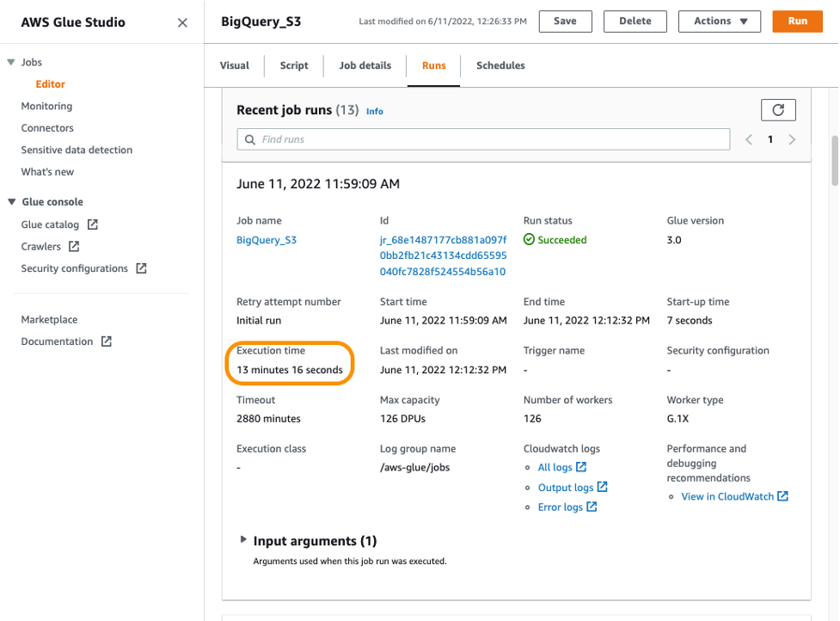Collapse the Jobs section in sidebar
The width and height of the screenshot is (840, 621).
tap(11, 63)
